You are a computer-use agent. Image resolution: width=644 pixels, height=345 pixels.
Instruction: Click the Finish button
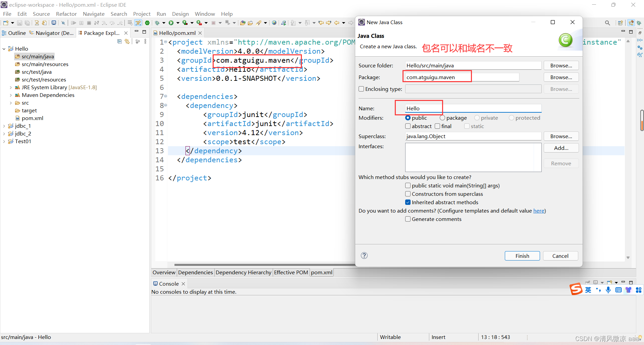click(522, 255)
